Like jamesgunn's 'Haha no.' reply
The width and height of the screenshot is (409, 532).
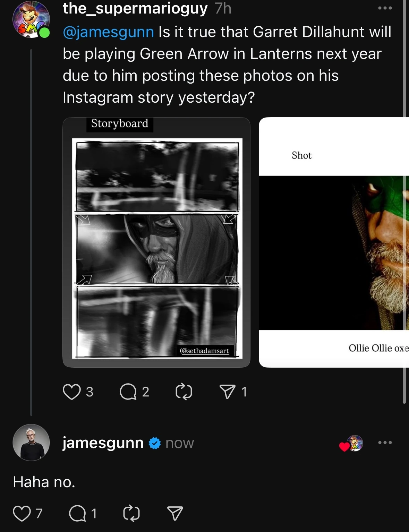[x=22, y=513]
